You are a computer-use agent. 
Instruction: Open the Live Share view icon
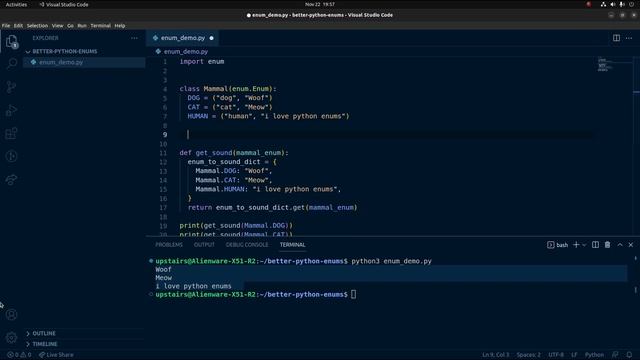click(11, 180)
